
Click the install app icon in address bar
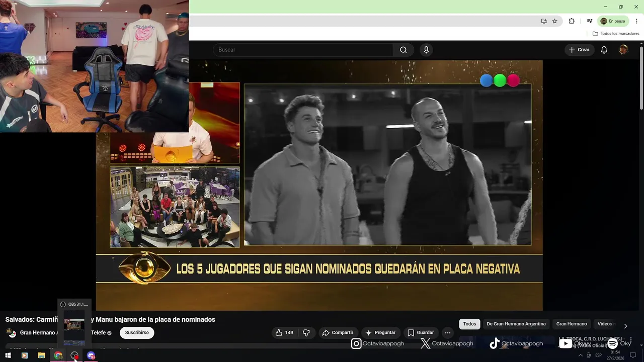(x=544, y=21)
